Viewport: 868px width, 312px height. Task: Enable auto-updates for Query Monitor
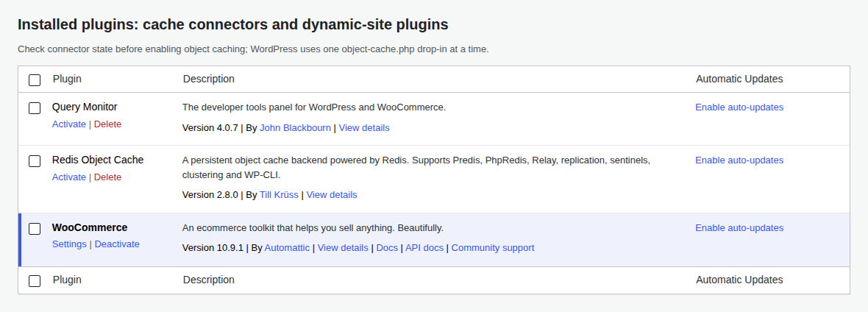click(x=739, y=107)
